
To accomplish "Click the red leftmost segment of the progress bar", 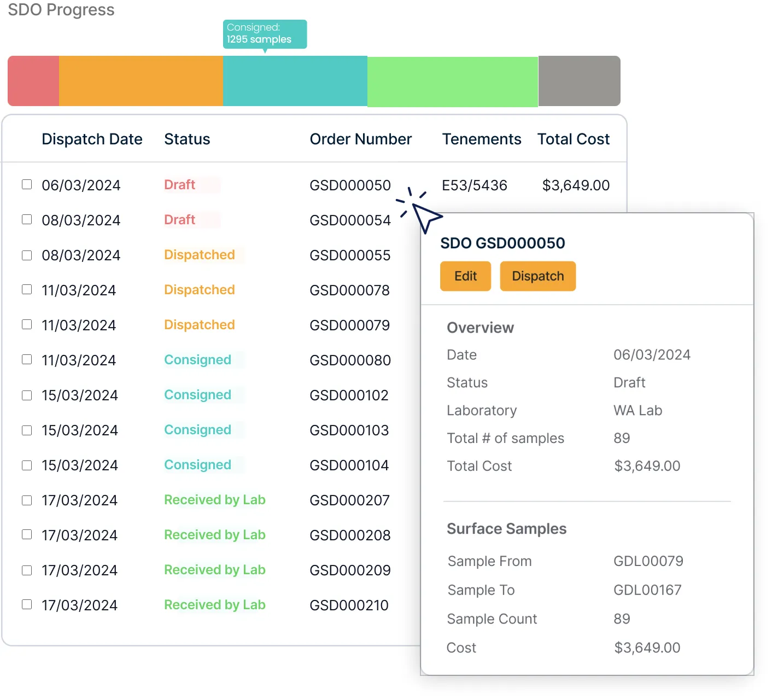I will pyautogui.click(x=33, y=80).
